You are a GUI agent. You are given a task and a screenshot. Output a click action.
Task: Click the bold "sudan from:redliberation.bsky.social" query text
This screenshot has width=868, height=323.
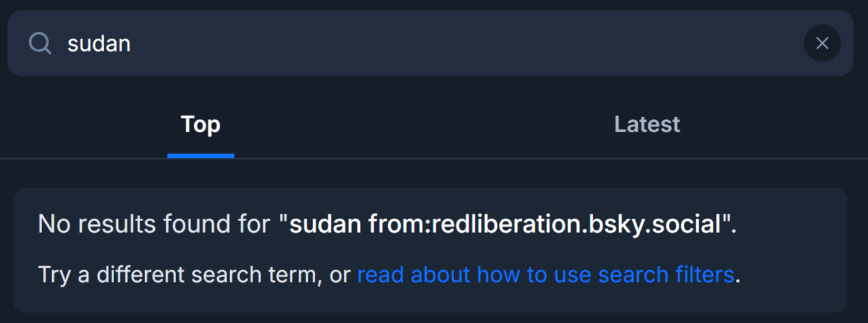[506, 224]
